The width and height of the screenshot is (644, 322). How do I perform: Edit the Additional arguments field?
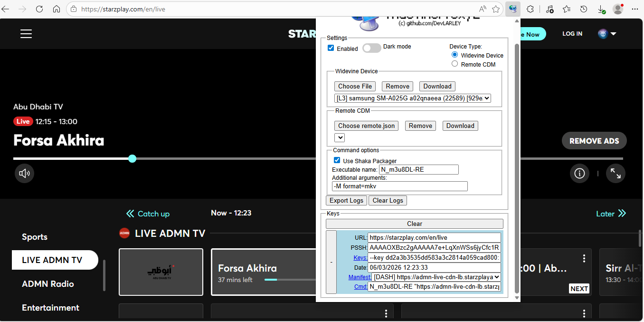[x=400, y=186]
